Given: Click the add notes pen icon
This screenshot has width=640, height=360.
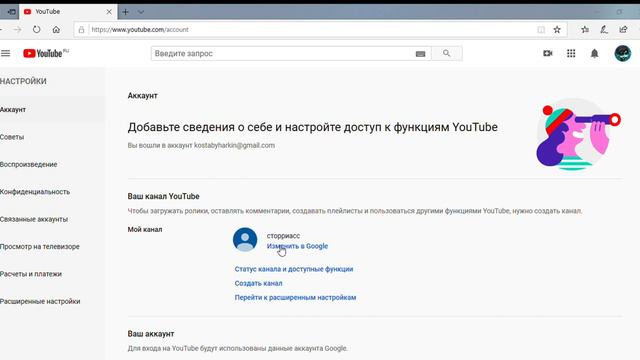Looking at the screenshot, I should [x=604, y=29].
